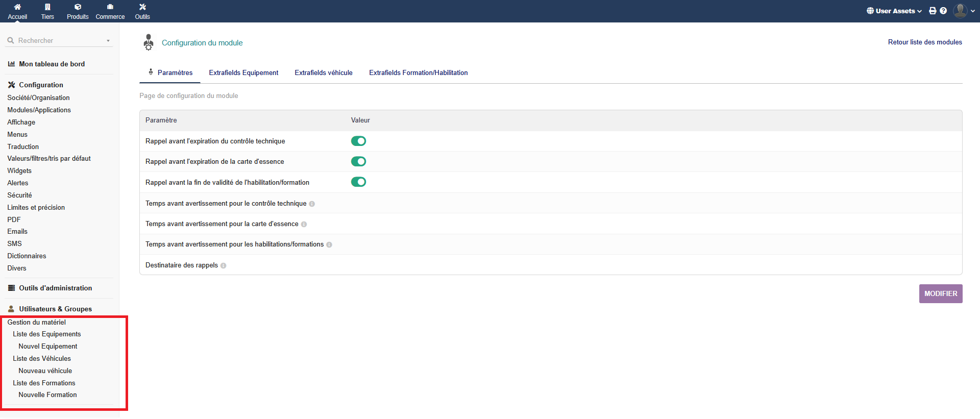This screenshot has height=419, width=980.
Task: Open the Commerce briefcase icon
Action: (110, 7)
